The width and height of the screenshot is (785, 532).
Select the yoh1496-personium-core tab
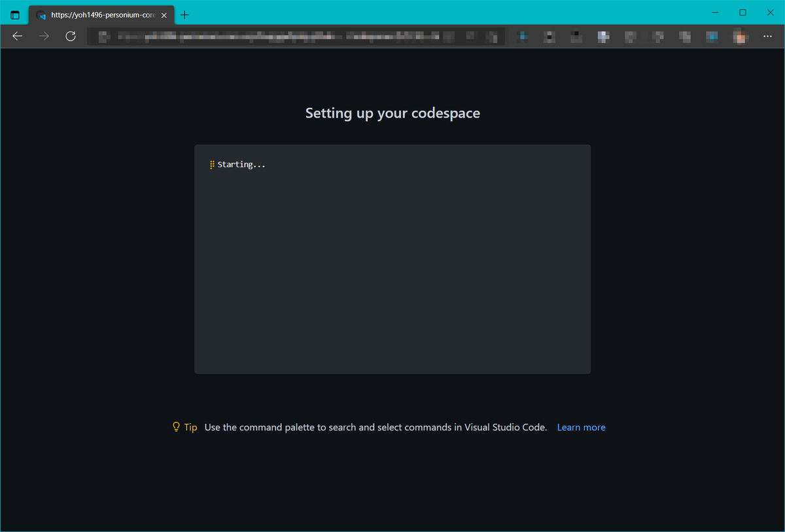pos(101,14)
